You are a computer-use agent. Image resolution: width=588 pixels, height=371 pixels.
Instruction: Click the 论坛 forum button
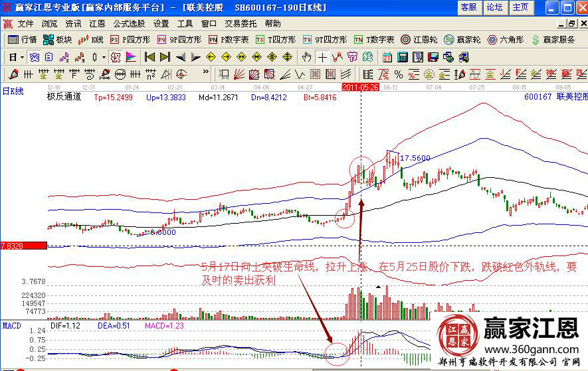coord(494,7)
